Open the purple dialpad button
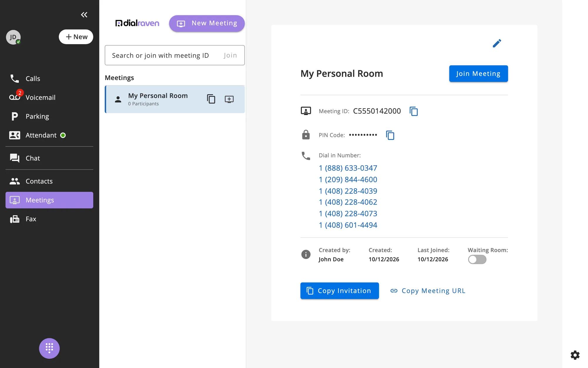The image size is (588, 368). [x=49, y=348]
